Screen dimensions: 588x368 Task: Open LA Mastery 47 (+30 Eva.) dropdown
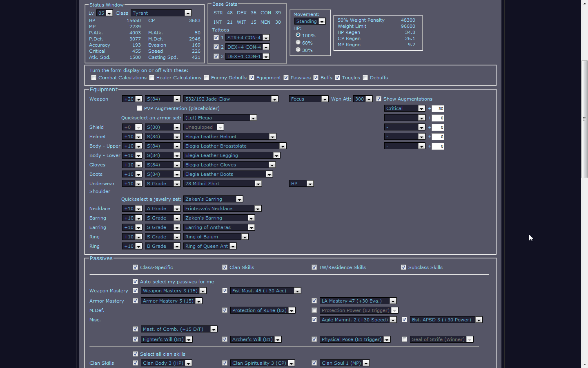(x=358, y=301)
